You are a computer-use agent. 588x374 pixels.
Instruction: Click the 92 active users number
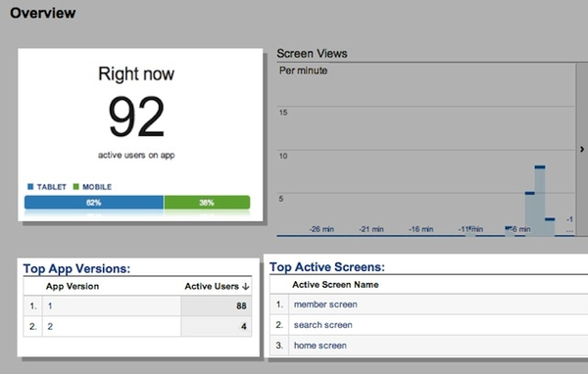coord(136,117)
